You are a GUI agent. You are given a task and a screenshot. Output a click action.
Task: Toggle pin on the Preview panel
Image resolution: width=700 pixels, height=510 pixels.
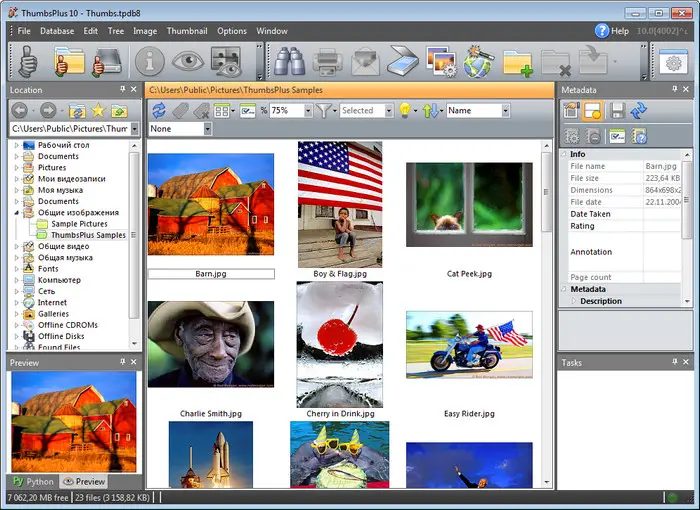click(122, 362)
